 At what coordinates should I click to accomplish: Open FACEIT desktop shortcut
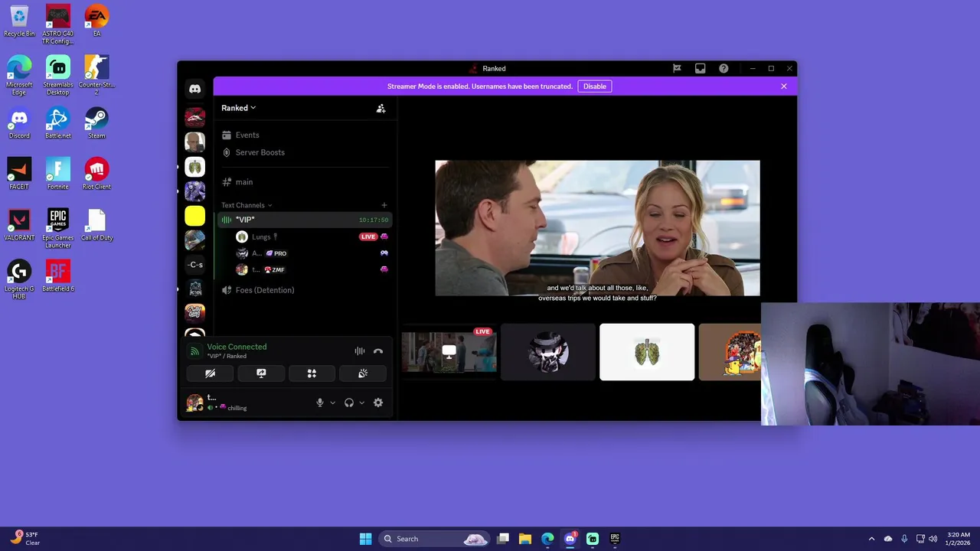(19, 174)
